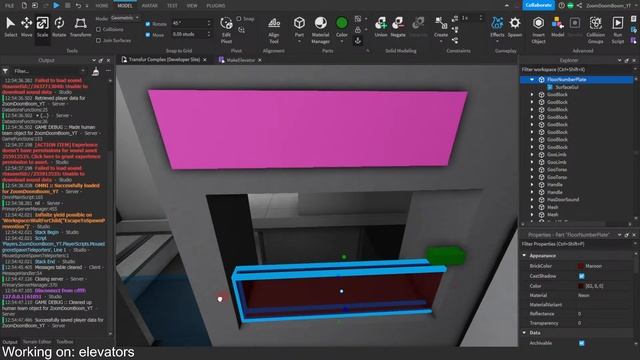This screenshot has width=640, height=360.
Task: Open the MakeElevator script tab
Action: pyautogui.click(x=240, y=60)
